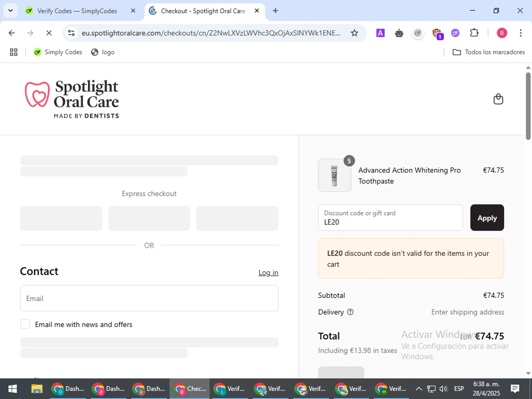Click the page vertical scrollbar
The width and height of the screenshot is (532, 399).
click(528, 106)
